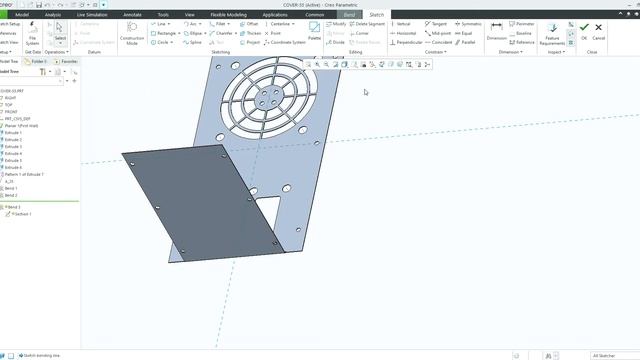
Task: Click Delete Segment tool
Action: [x=367, y=24]
